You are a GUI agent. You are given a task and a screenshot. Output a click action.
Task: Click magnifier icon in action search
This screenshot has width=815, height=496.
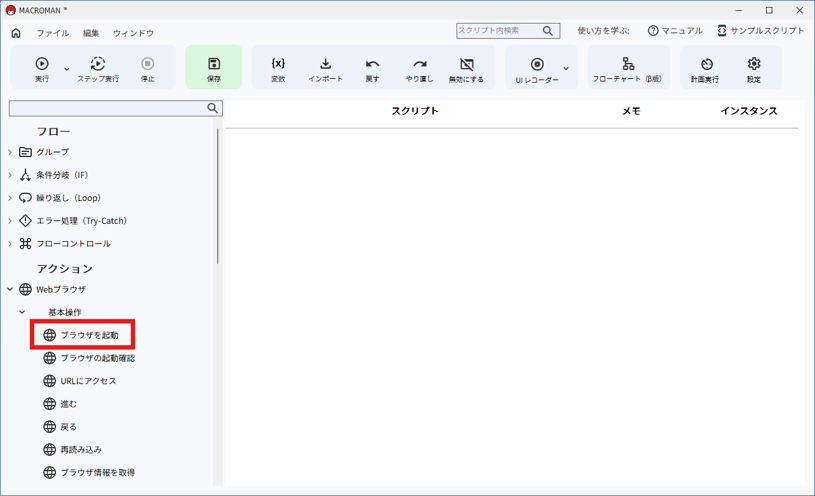click(213, 108)
